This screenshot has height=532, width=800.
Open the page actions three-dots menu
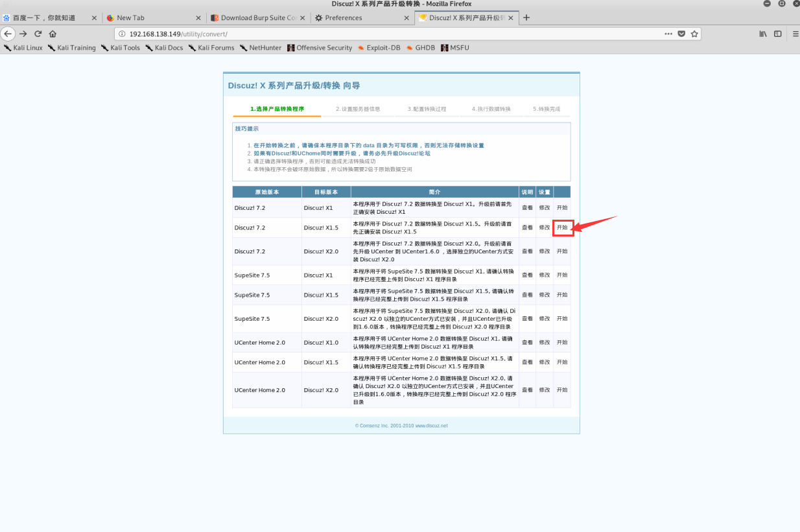(x=668, y=34)
